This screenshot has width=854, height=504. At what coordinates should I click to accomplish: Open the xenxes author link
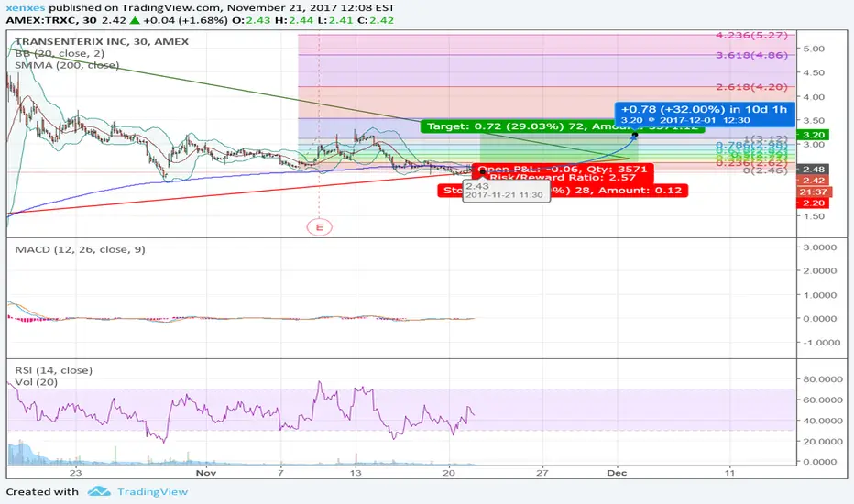point(26,7)
